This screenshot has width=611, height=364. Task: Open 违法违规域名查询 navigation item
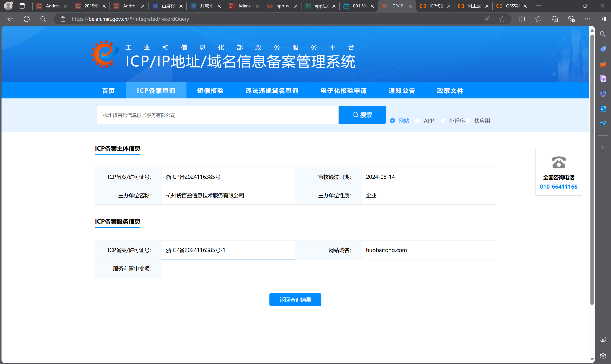pyautogui.click(x=272, y=91)
